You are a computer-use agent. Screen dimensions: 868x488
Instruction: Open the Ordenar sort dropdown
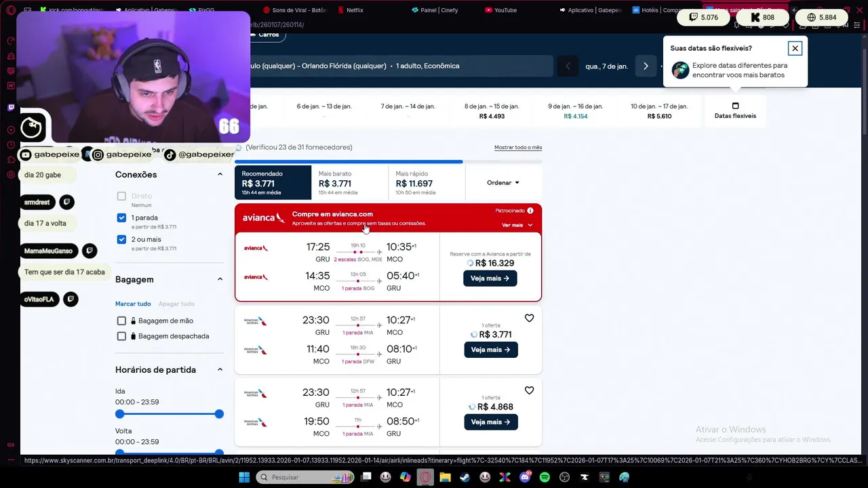click(503, 183)
